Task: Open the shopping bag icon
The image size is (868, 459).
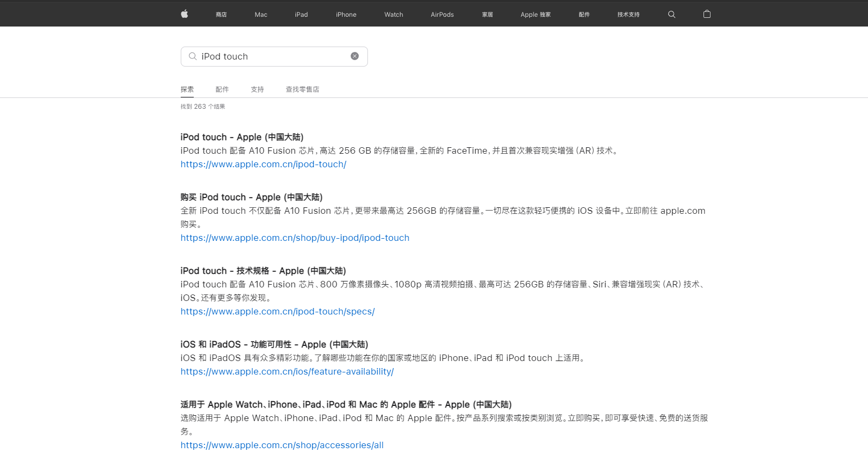Action: click(x=707, y=14)
